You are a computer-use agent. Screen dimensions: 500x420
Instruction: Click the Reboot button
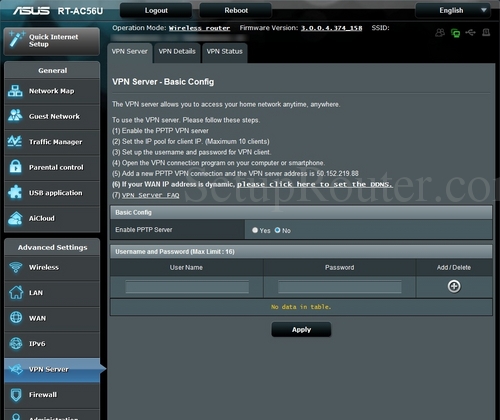click(236, 10)
